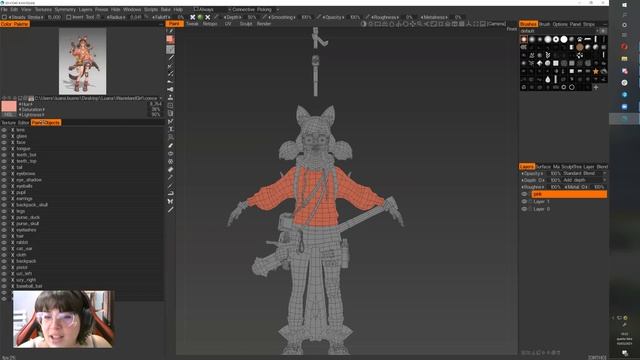Open the Bake menu
The width and height of the screenshot is (640, 360).
(x=165, y=9)
